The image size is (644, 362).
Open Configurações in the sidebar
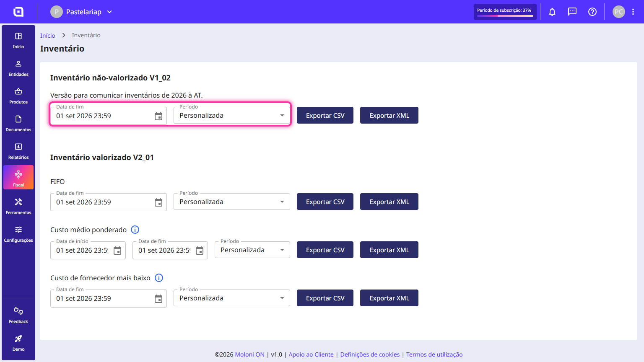coord(18,234)
